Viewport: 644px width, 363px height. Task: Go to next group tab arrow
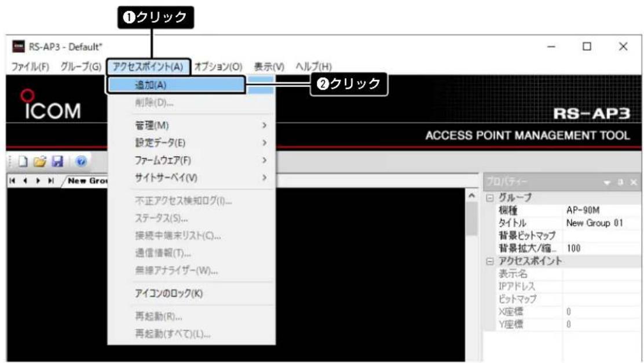tap(38, 180)
